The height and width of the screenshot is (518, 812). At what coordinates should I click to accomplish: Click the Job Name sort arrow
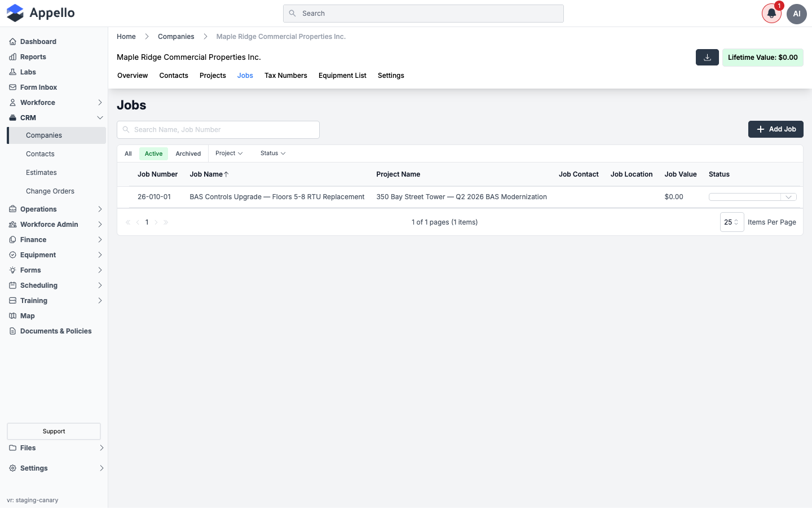click(226, 174)
